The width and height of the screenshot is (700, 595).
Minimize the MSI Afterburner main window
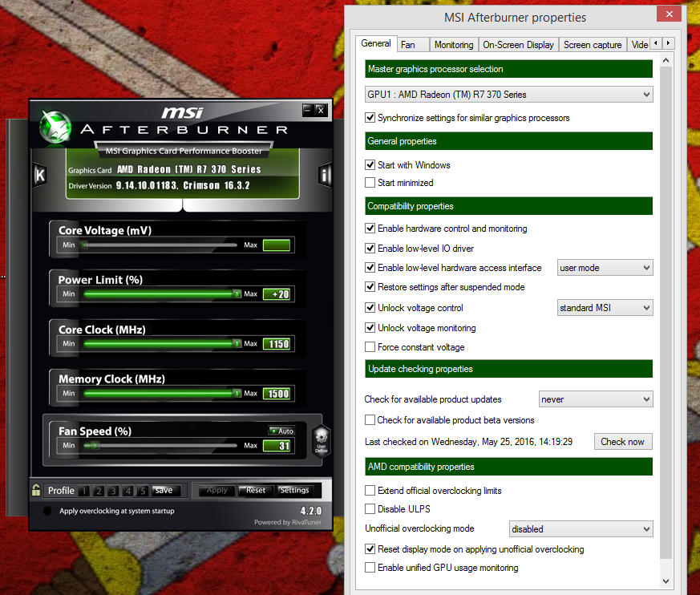coord(308,110)
